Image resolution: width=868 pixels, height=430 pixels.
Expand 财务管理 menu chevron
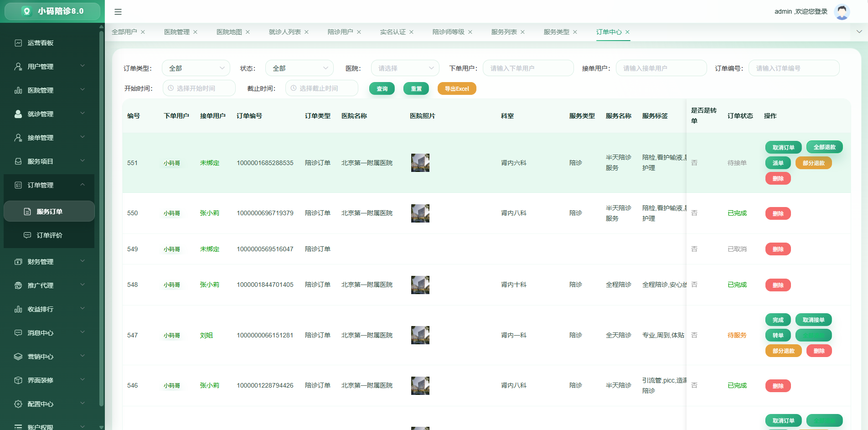pyautogui.click(x=83, y=261)
